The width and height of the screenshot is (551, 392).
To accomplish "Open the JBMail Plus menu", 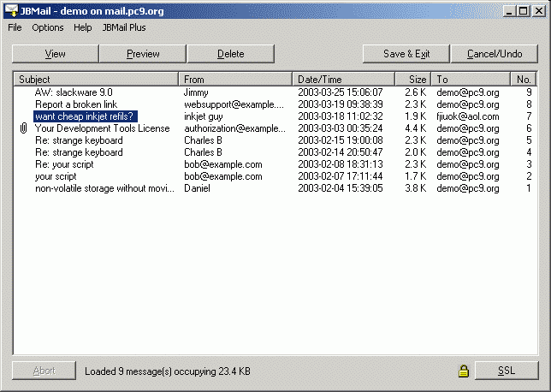I will coord(124,27).
